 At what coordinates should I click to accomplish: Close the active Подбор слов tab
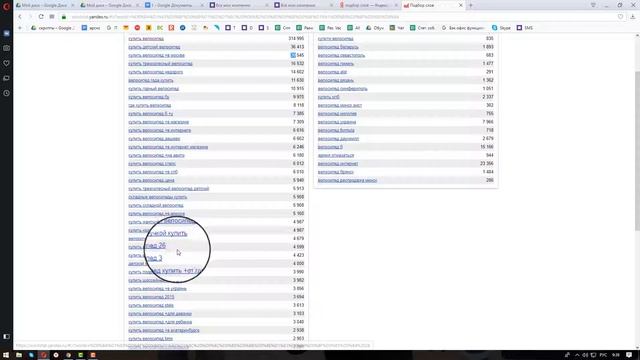point(461,5)
